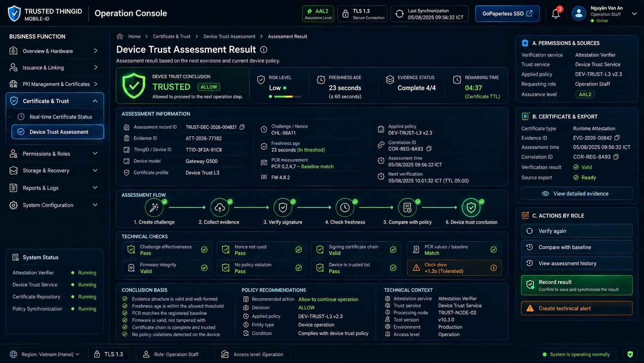Copy Evidence ID EVD-2026-00842

(x=617, y=138)
